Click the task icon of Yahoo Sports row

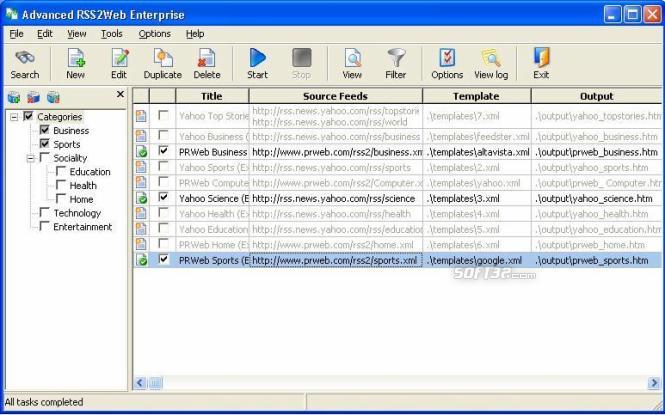[x=141, y=167]
